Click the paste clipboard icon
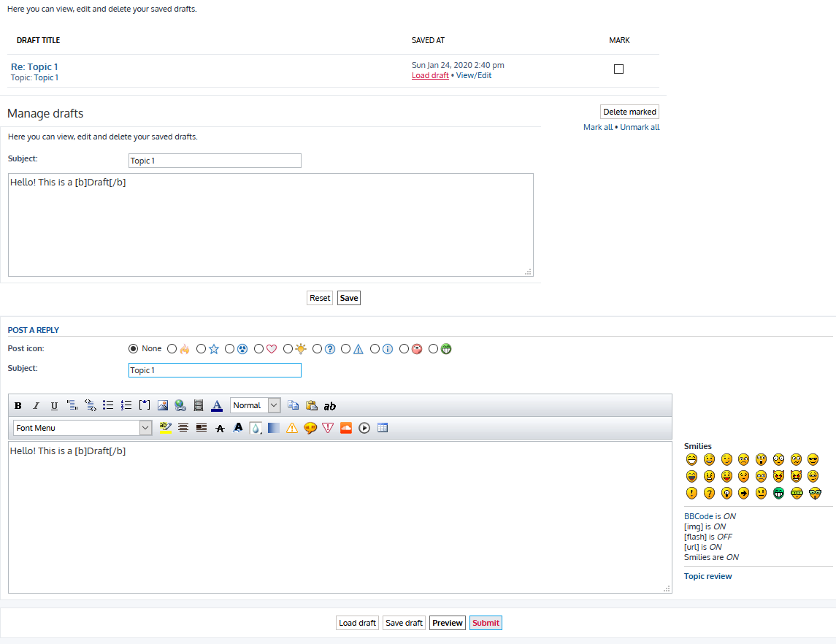836x644 pixels. pos(312,406)
